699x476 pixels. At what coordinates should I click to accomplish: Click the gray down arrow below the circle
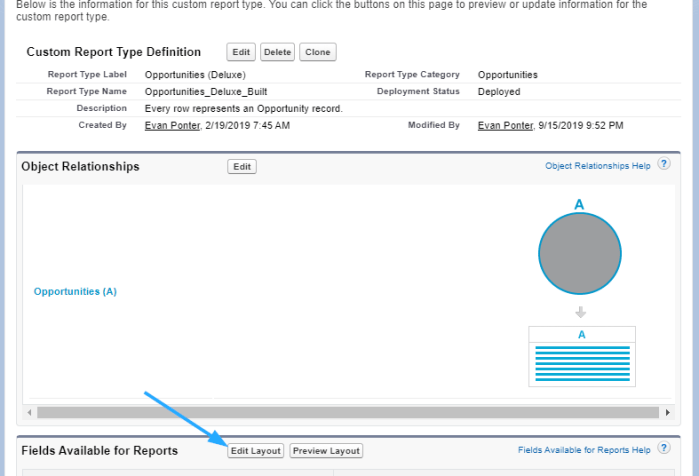pos(581,312)
